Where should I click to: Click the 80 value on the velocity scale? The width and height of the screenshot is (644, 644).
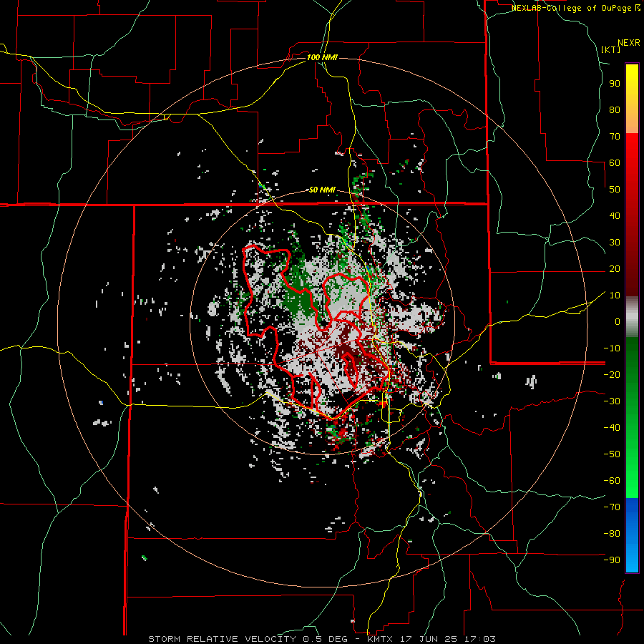pos(615,109)
